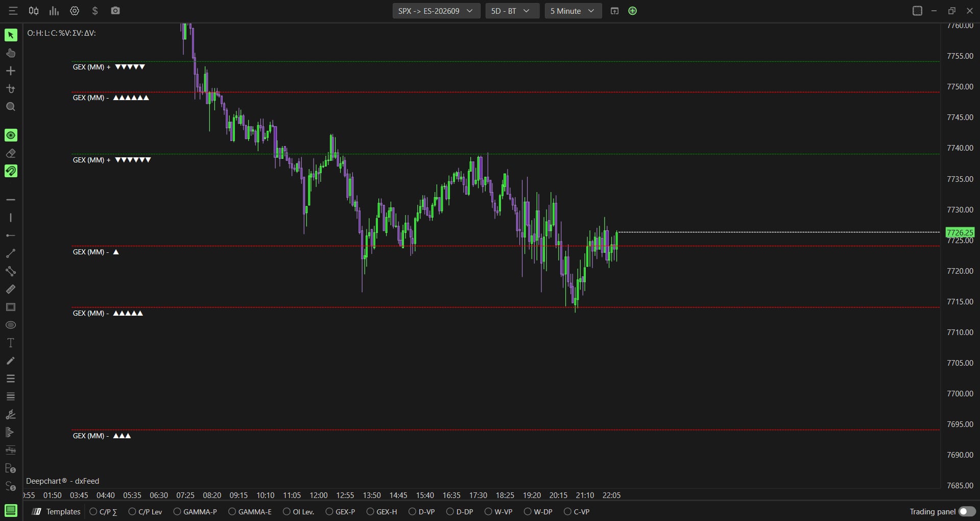Select the horizontal line drawing tool
Image resolution: width=980 pixels, height=521 pixels.
tap(11, 200)
